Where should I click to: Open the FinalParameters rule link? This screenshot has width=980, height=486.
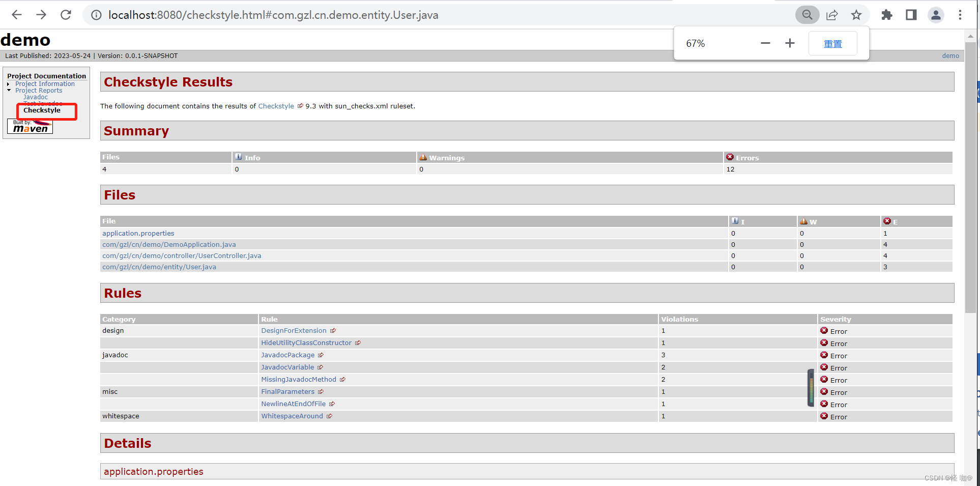click(288, 392)
